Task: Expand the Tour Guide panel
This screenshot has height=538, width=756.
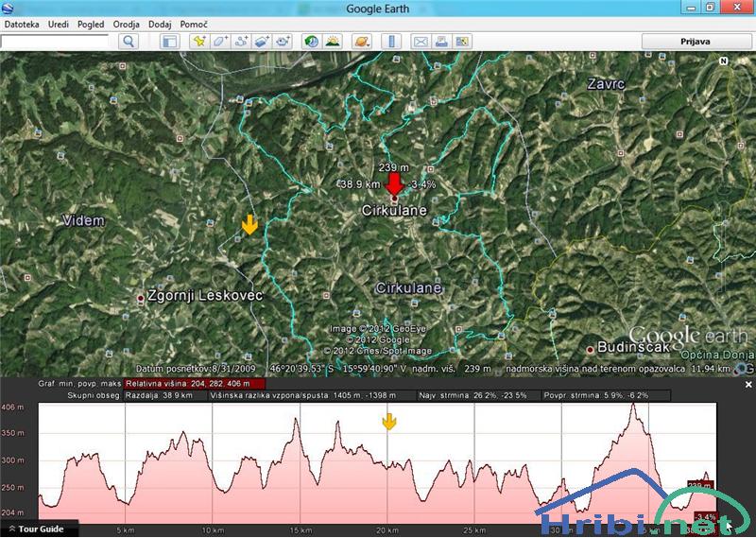Action: (x=36, y=529)
